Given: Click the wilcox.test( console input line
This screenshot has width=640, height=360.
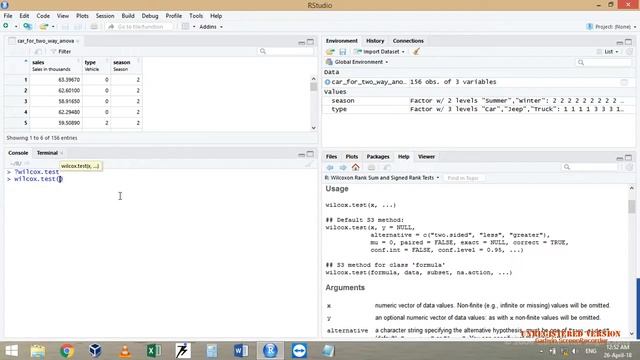Looking at the screenshot, I should pyautogui.click(x=38, y=179).
